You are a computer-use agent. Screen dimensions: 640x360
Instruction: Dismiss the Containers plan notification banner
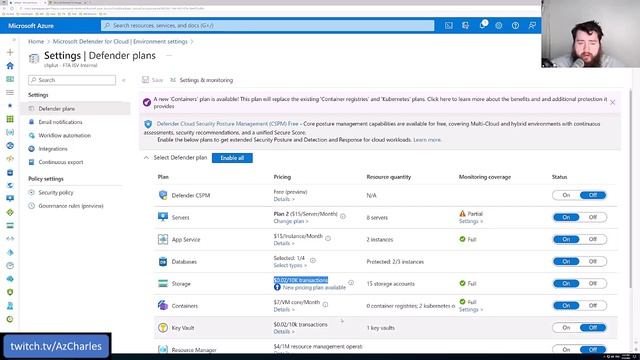point(613,102)
